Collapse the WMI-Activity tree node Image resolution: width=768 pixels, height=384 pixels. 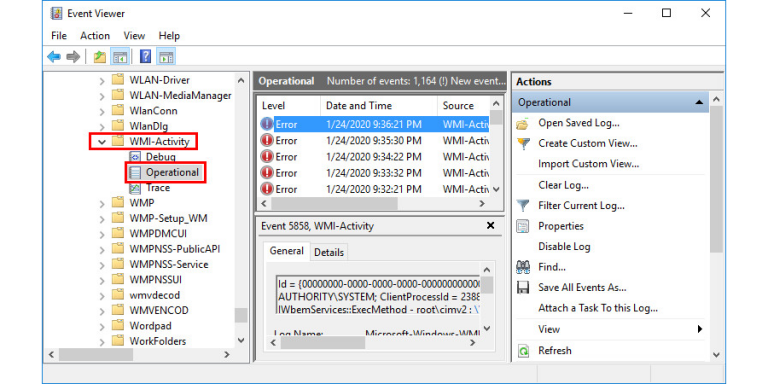coord(102,142)
